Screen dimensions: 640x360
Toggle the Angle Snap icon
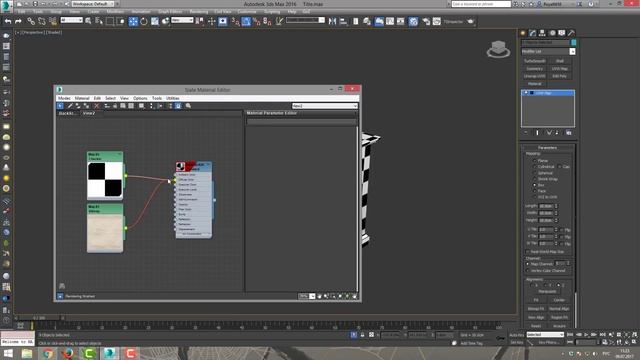[x=246, y=21]
